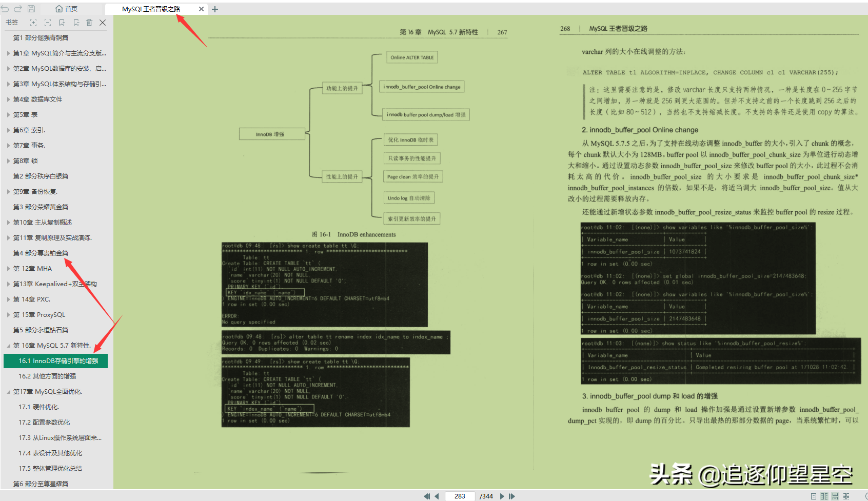868x501 pixels.
Task: Expand 第10章 主从复制概述 bookmark arrow
Action: (x=8, y=223)
